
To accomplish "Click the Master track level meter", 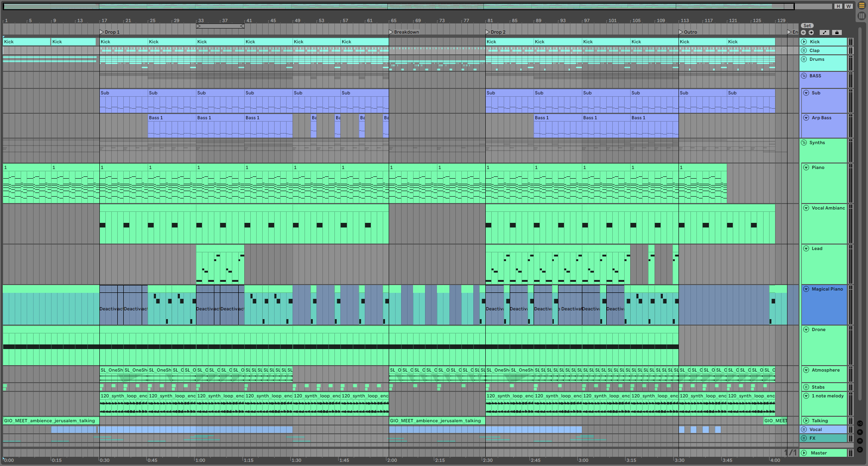I will (851, 453).
